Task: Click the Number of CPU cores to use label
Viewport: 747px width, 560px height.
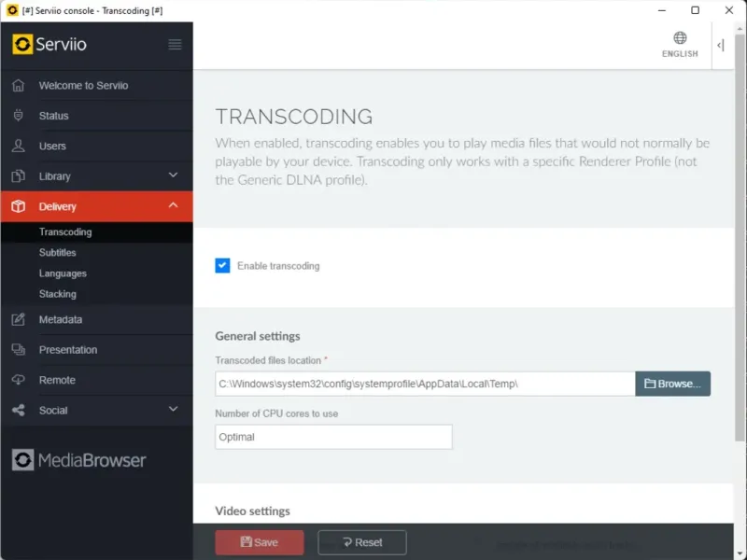Action: 276,413
